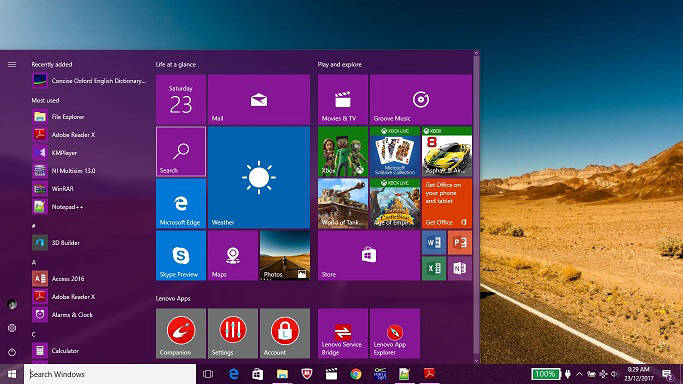
Task: Click the letter A group header
Action: [x=34, y=263]
